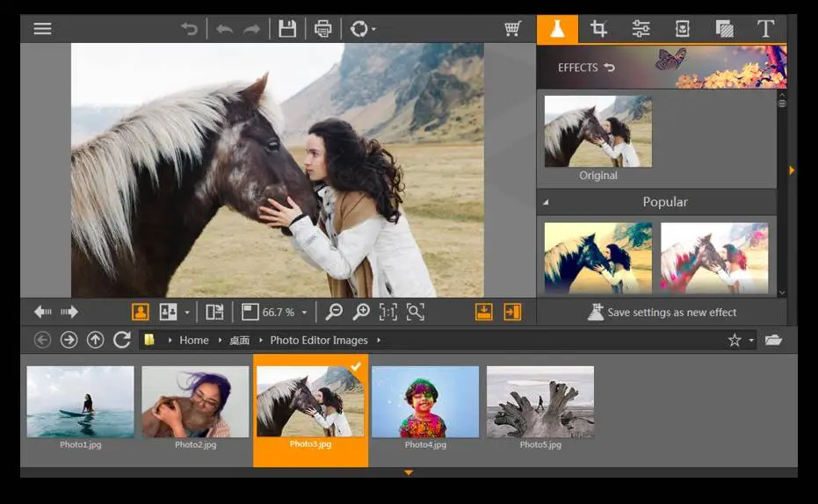Open the Crop tab

coord(599,28)
